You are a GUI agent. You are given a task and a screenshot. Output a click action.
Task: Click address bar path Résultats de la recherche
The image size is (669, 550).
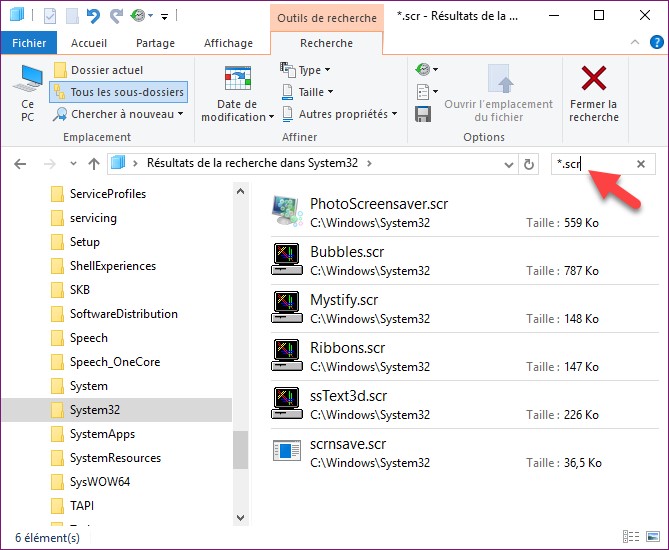(x=253, y=163)
